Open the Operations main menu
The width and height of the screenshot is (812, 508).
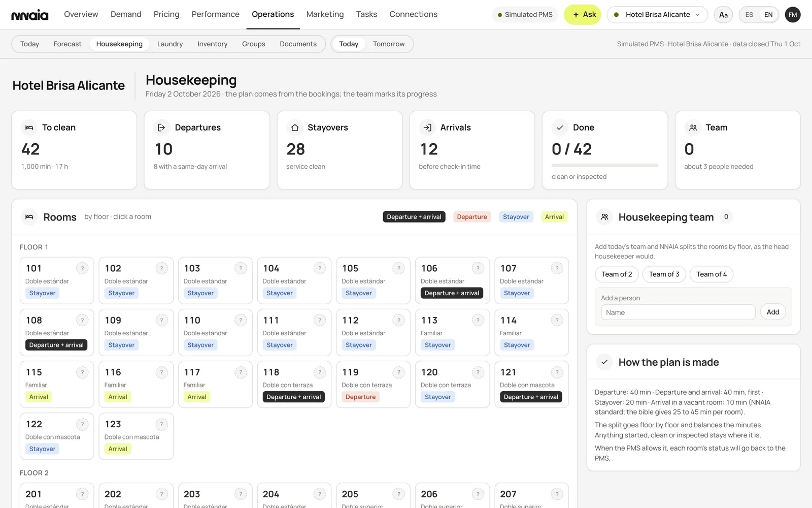[x=273, y=14]
